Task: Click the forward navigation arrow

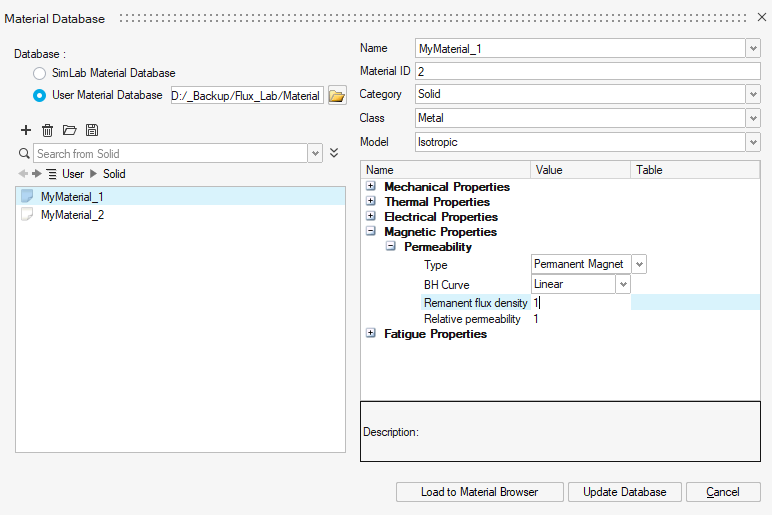Action: pyautogui.click(x=37, y=174)
